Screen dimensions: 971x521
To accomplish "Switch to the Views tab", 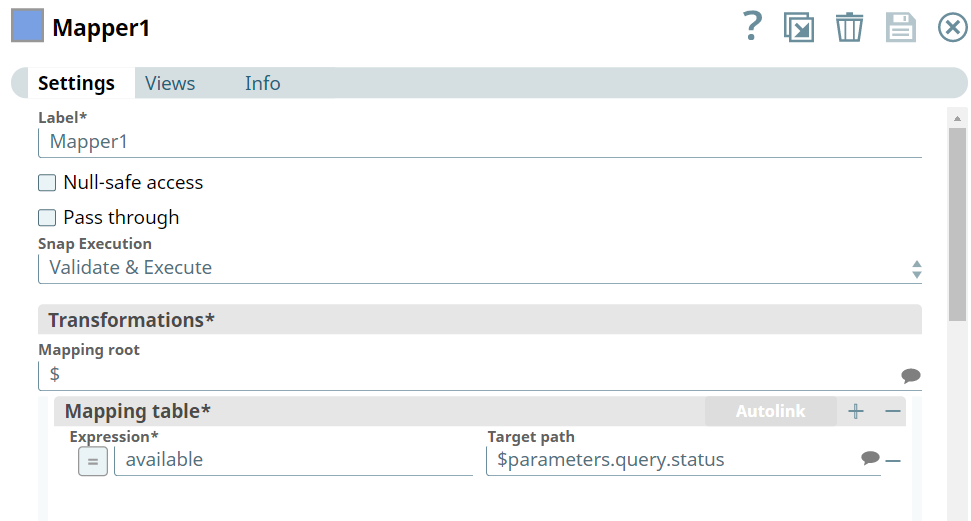I will (x=170, y=83).
